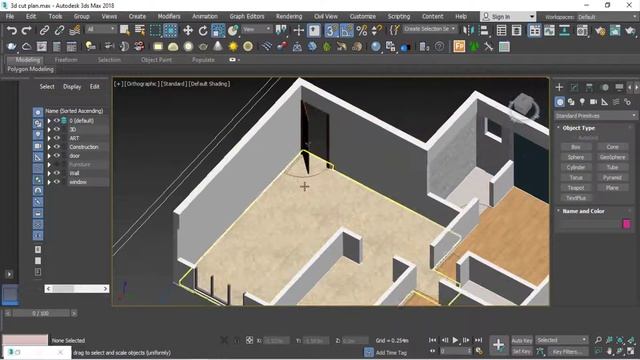Create a Sphere primitive
This screenshot has width=640, height=360.
(576, 157)
